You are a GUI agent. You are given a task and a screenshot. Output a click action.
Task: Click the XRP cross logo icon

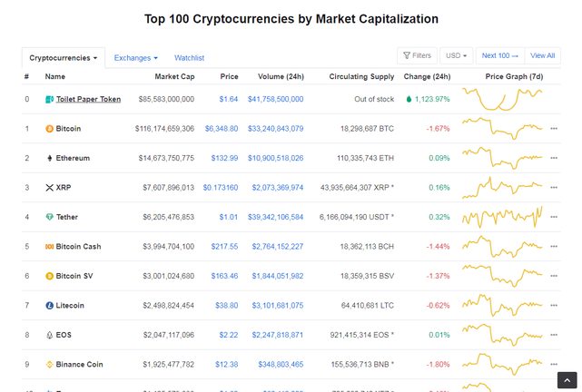pyautogui.click(x=49, y=188)
